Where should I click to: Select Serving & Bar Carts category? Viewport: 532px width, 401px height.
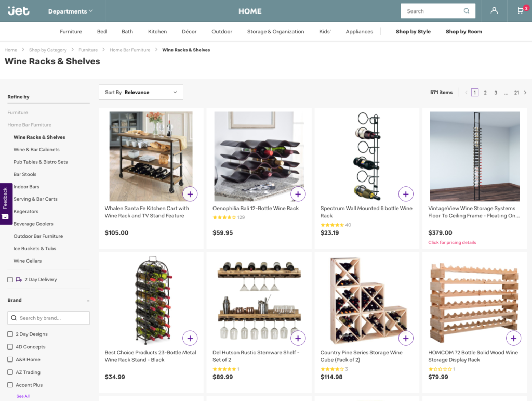click(x=35, y=199)
